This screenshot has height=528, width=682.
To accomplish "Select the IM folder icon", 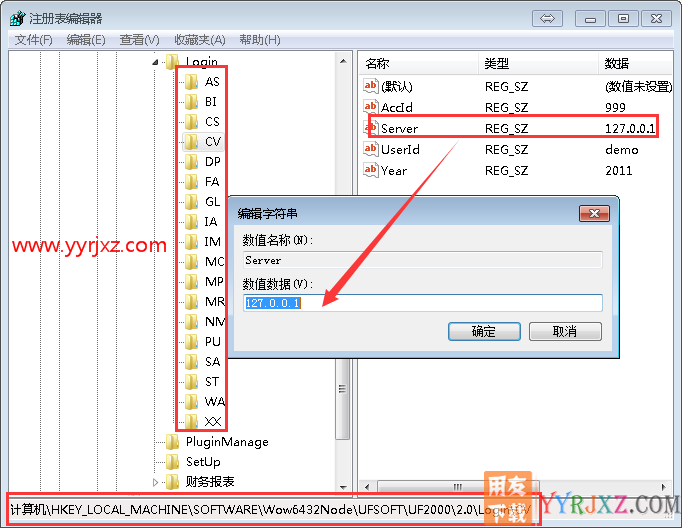I will tap(191, 241).
